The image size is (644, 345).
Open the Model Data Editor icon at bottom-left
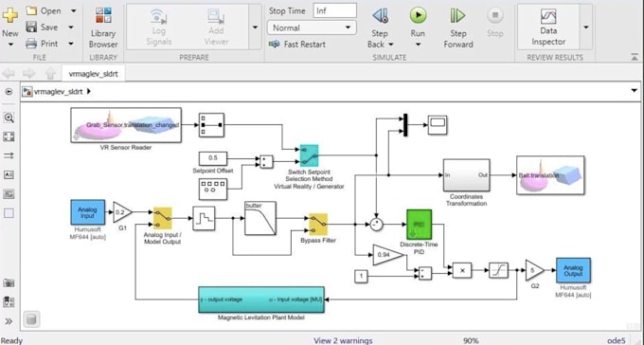tap(31, 319)
